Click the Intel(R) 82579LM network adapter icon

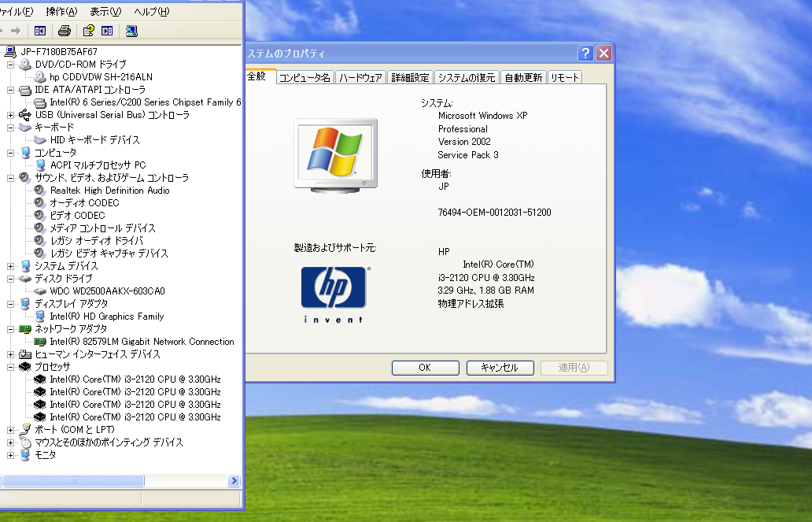pyautogui.click(x=40, y=342)
